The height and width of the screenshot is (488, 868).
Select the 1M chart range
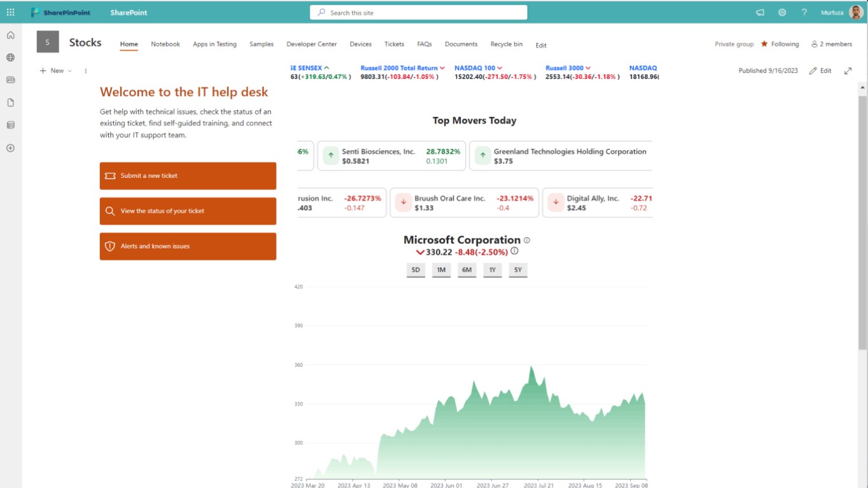click(x=441, y=270)
